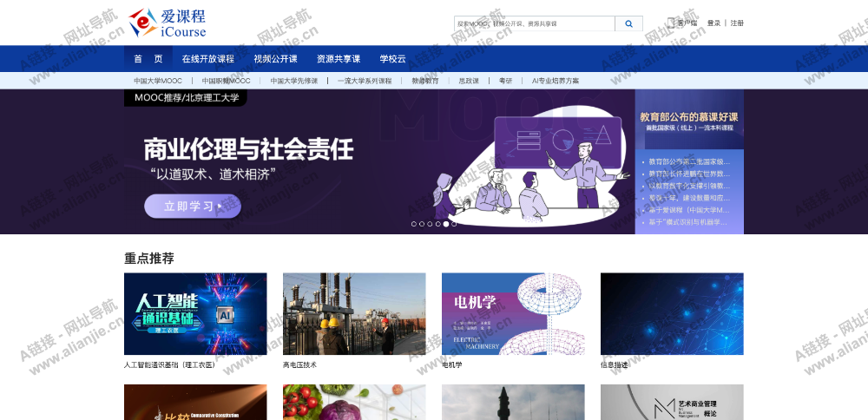Select the sixth carousel dot indicator
The width and height of the screenshot is (868, 420).
point(454,224)
